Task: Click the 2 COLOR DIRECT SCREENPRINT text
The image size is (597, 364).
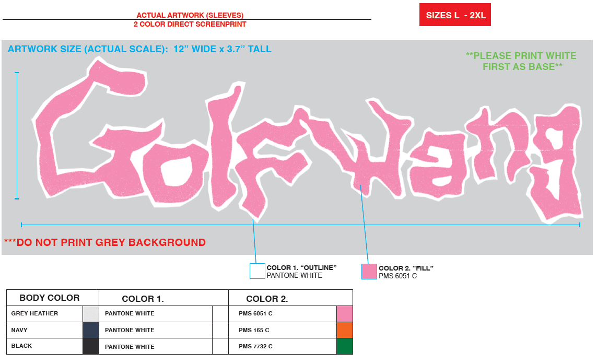Action: coord(190,24)
